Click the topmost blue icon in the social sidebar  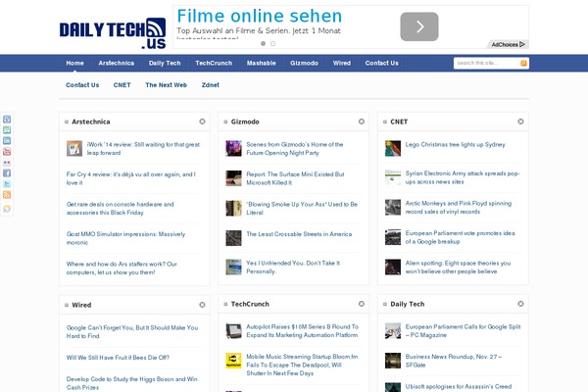pyautogui.click(x=7, y=120)
